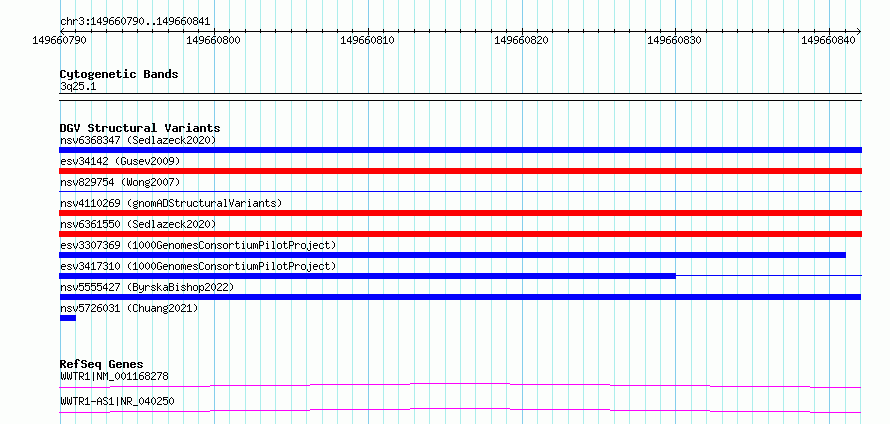The image size is (890, 424).
Task: Click the blue bar for nsv6368347
Action: coord(460,150)
